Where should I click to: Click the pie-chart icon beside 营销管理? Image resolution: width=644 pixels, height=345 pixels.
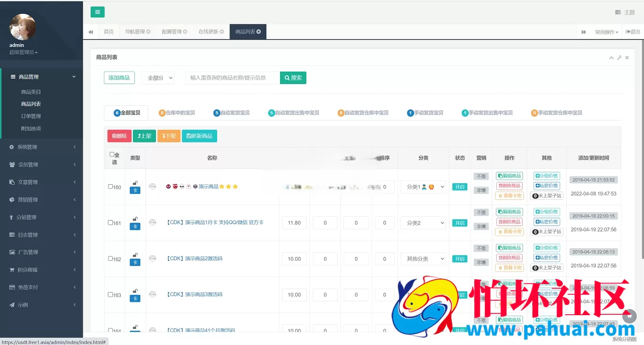tap(12, 199)
